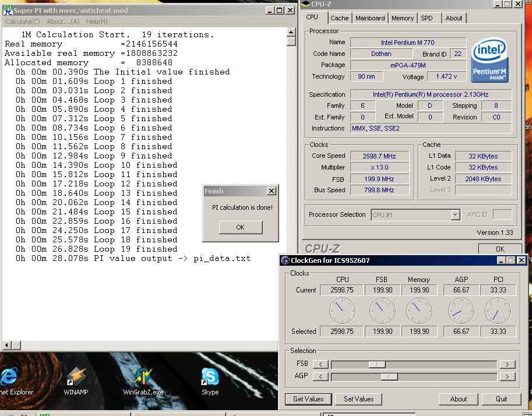Click OK in the Finish dialog
532x416 pixels.
[x=241, y=227]
